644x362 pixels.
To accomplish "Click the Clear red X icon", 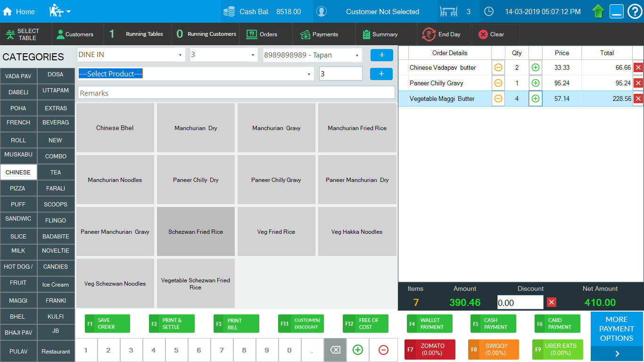I will point(483,34).
